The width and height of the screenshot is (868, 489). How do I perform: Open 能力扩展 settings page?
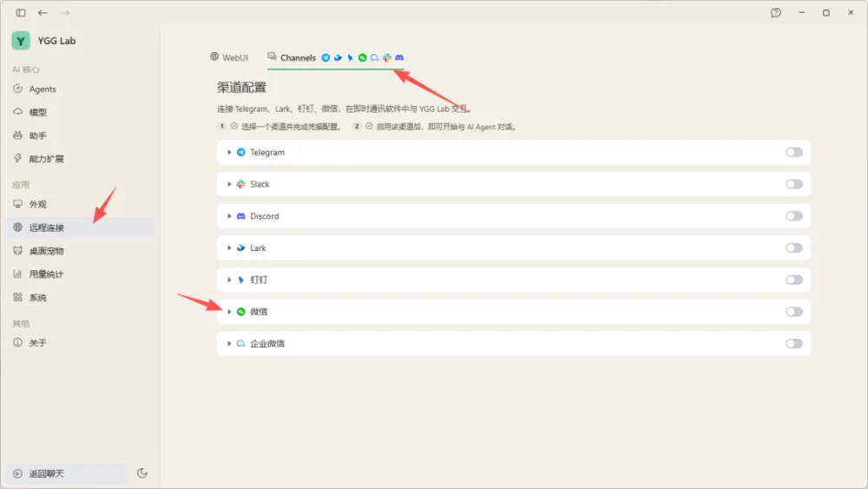pos(80,158)
